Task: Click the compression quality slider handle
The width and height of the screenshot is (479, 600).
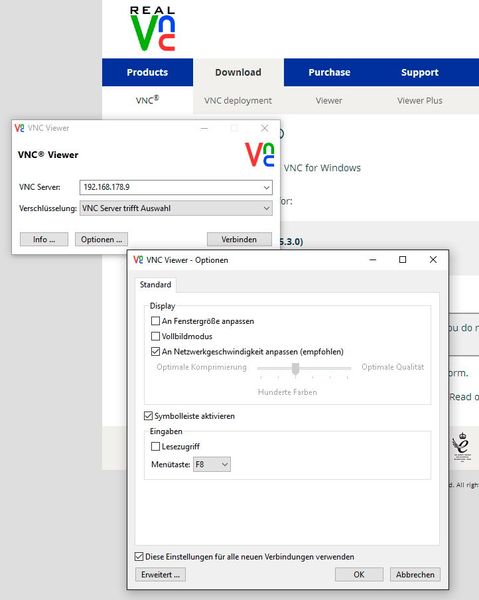Action: tap(295, 369)
